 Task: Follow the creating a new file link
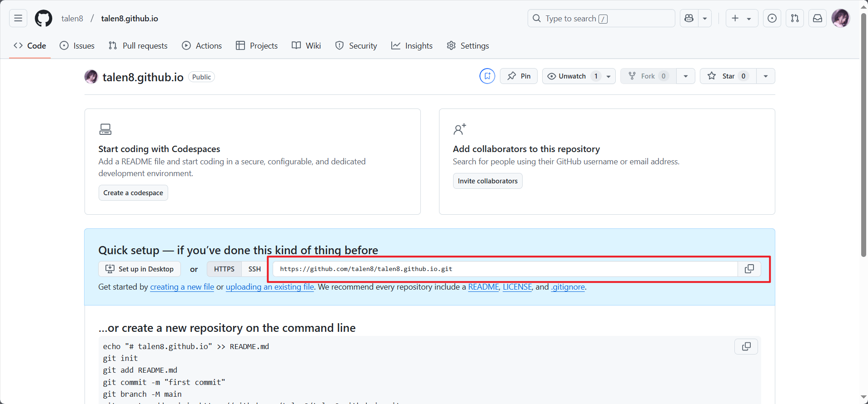pos(182,287)
